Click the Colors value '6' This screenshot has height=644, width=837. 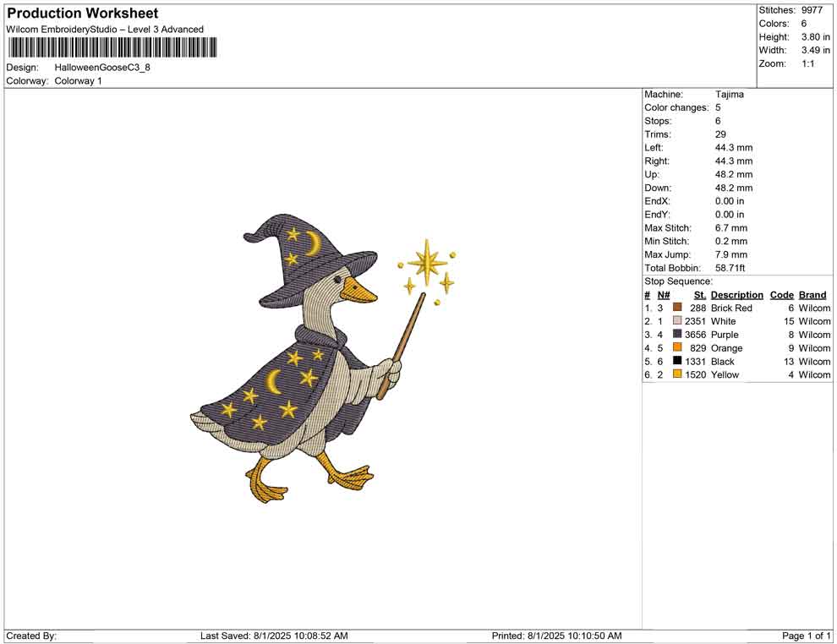pos(804,24)
